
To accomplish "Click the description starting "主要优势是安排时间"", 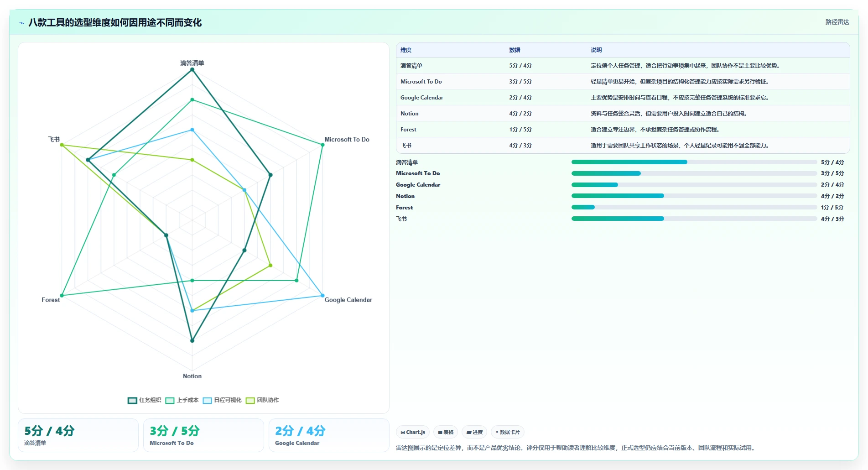I will pos(681,98).
